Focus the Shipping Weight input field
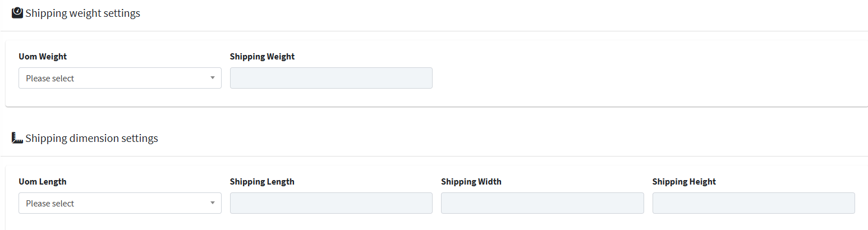Viewport: 868px width, 230px height. (x=331, y=78)
